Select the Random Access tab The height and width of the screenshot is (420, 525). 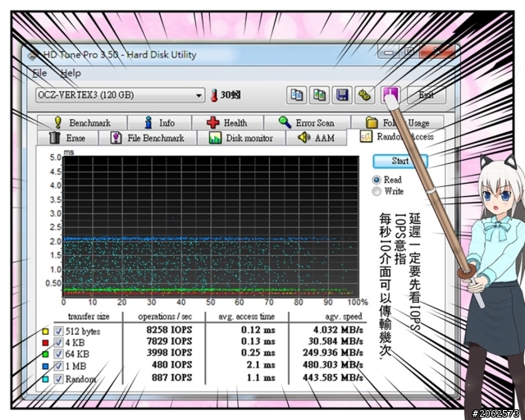click(397, 137)
